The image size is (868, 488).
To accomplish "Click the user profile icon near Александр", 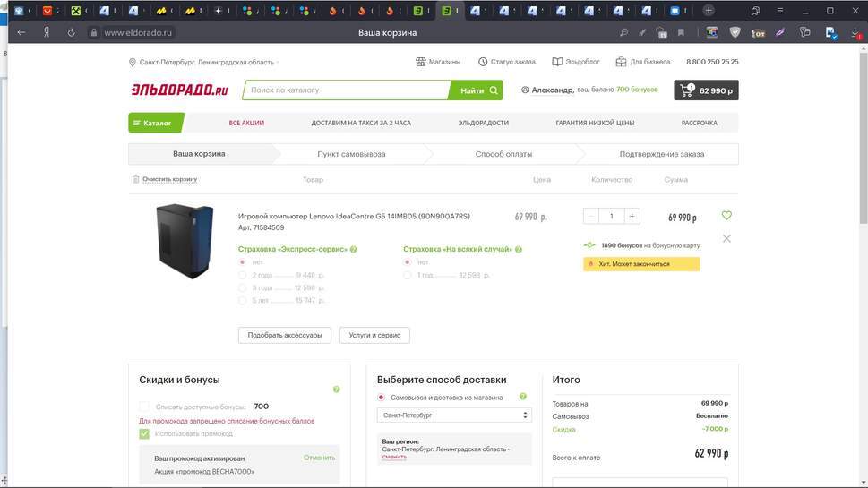I will tap(524, 90).
